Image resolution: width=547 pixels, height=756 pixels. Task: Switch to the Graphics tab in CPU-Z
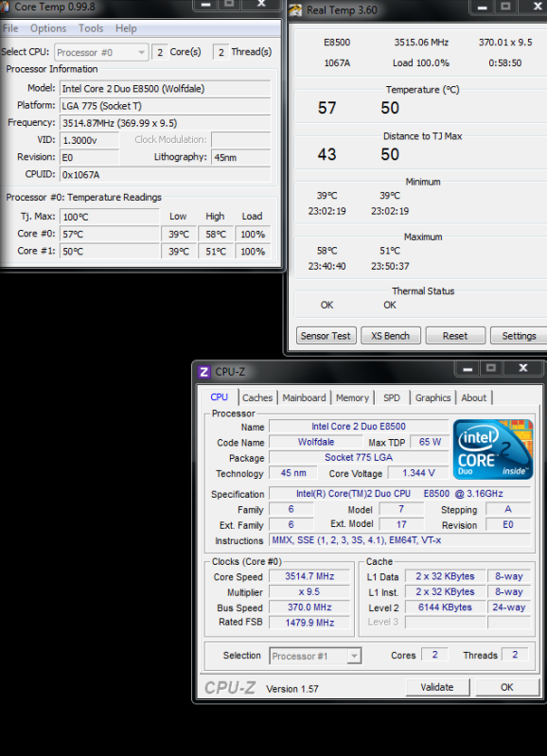pyautogui.click(x=432, y=397)
